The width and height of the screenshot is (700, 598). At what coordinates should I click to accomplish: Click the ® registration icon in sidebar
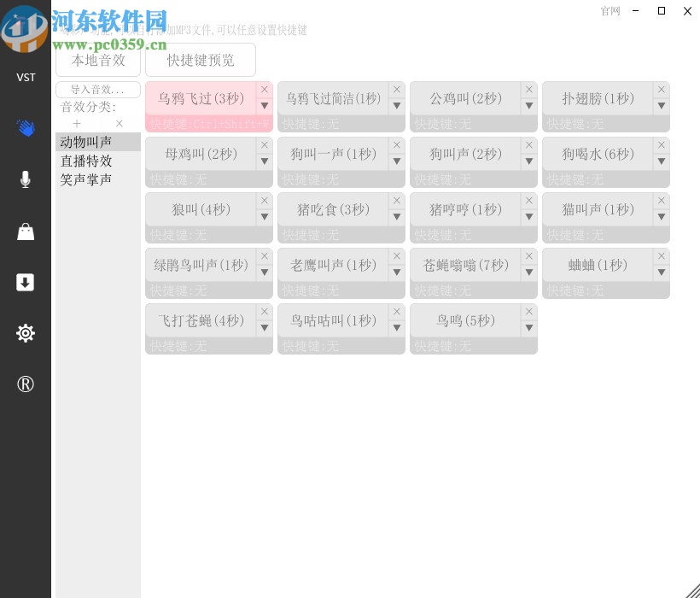(26, 384)
